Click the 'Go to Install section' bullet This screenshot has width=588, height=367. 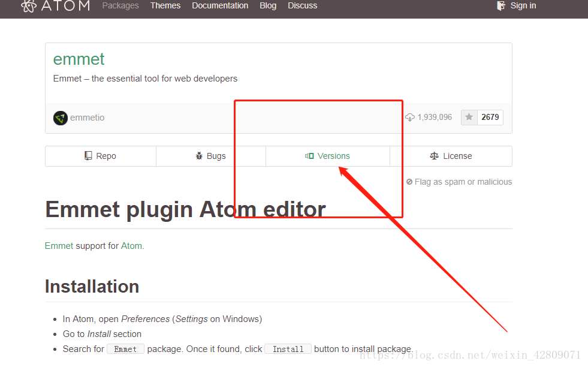tap(102, 334)
